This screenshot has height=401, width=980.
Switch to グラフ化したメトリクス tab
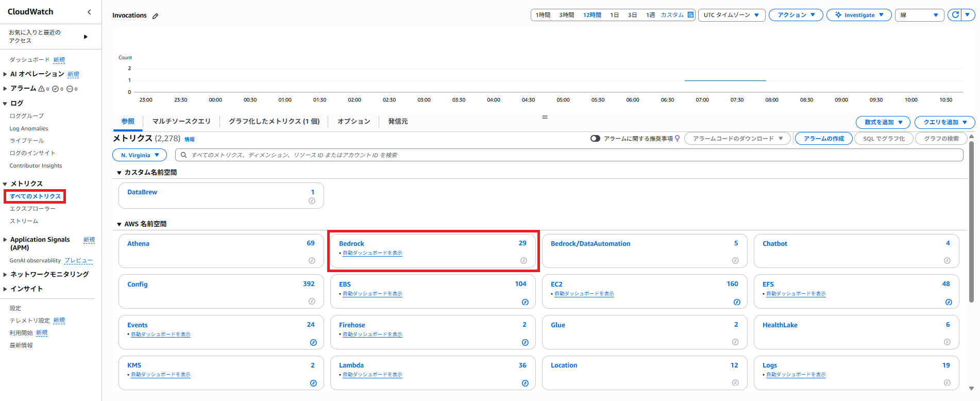274,122
